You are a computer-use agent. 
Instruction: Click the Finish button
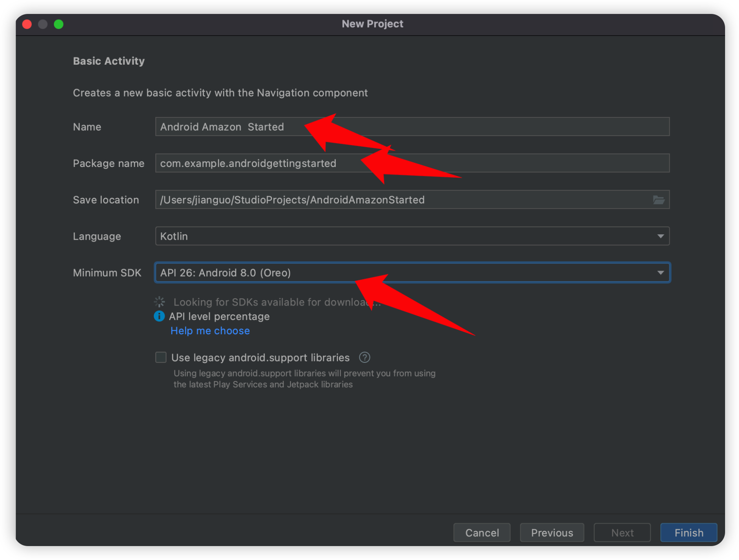coord(689,533)
